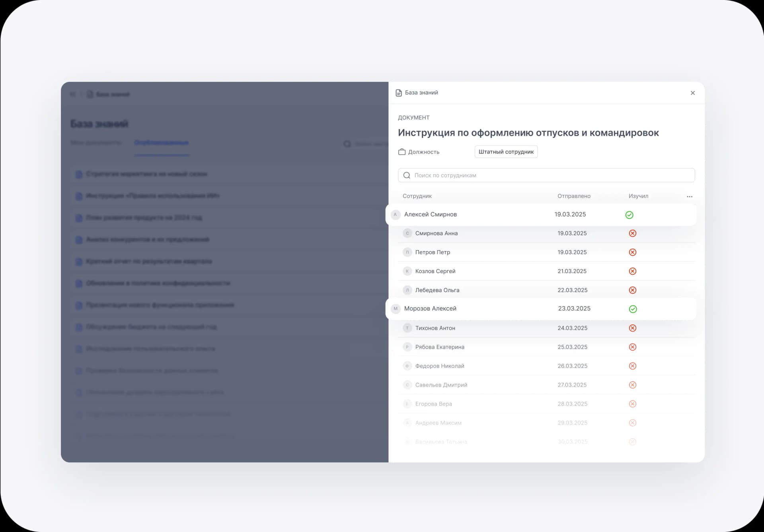Click the green checkmark for Алексей Смирнов

click(x=629, y=215)
